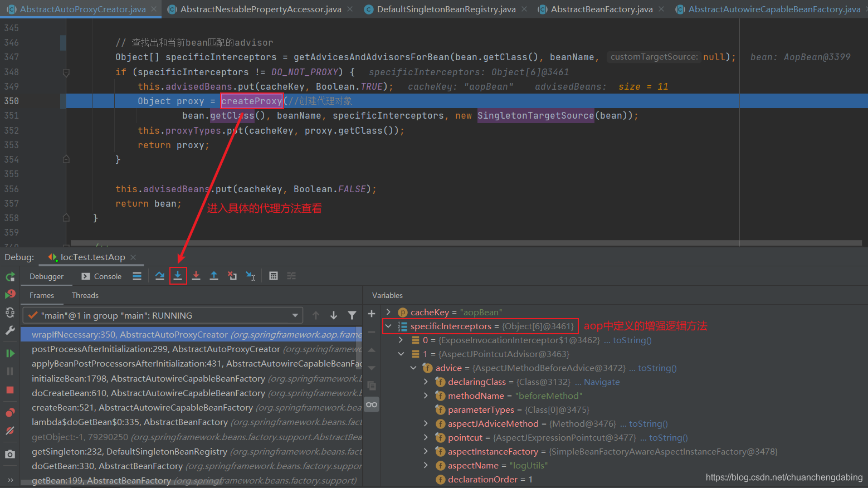Open View Breakpoints icon
Screen dimensions: 868x488
pyautogui.click(x=10, y=413)
